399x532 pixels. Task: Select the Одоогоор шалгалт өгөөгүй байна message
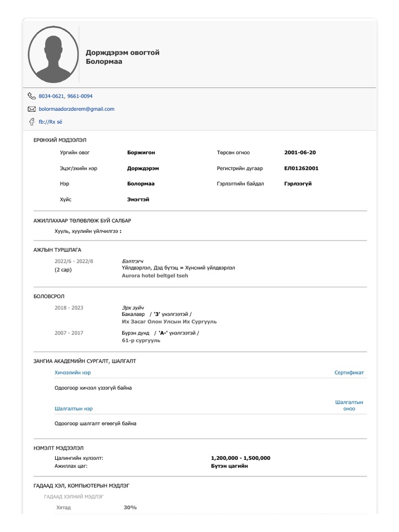(x=96, y=423)
